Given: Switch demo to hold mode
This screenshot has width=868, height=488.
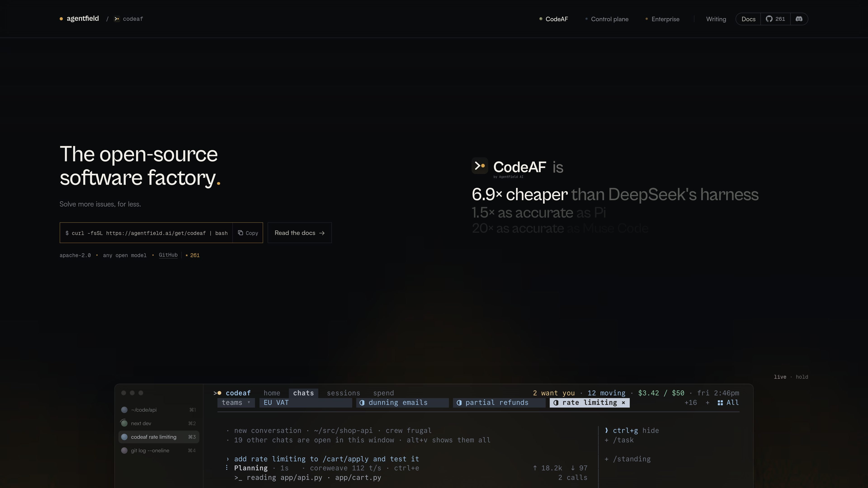Looking at the screenshot, I should (802, 377).
